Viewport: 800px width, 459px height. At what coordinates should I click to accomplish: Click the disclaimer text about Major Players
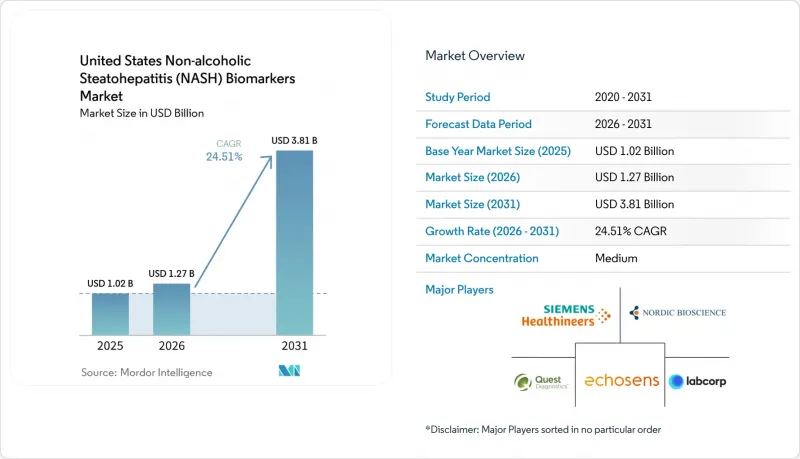(543, 429)
